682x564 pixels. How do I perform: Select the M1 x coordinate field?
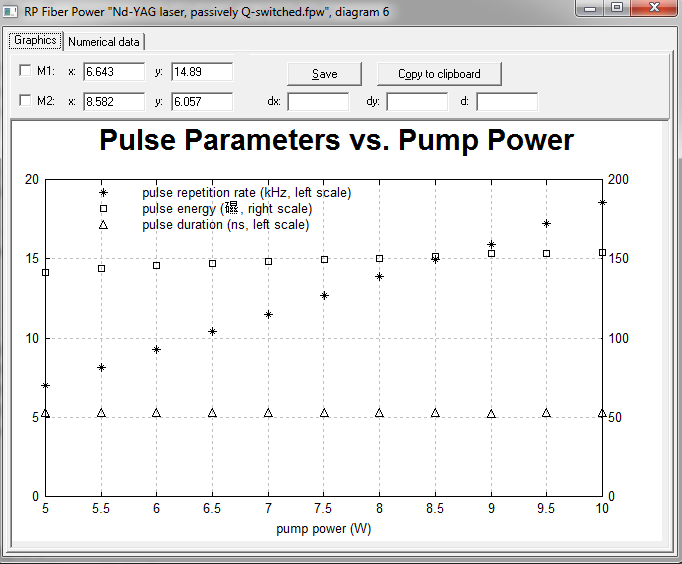[x=114, y=72]
